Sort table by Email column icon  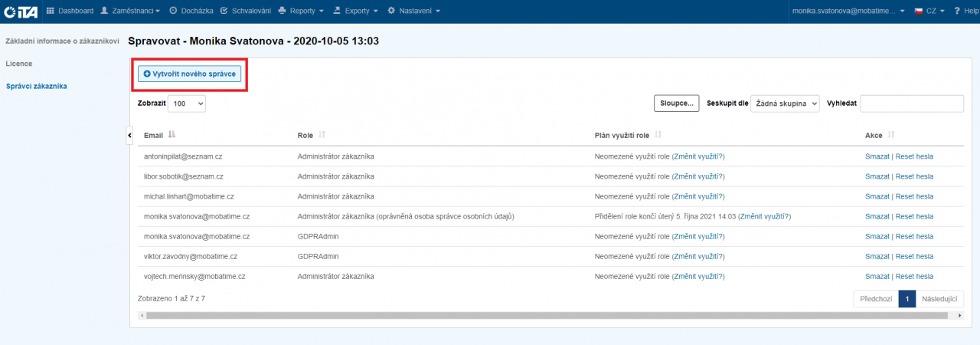click(172, 135)
